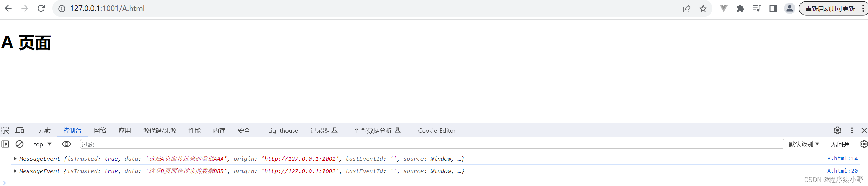Screen dimensions: 868x186
Task: Switch to the 网络 tab
Action: [100, 130]
